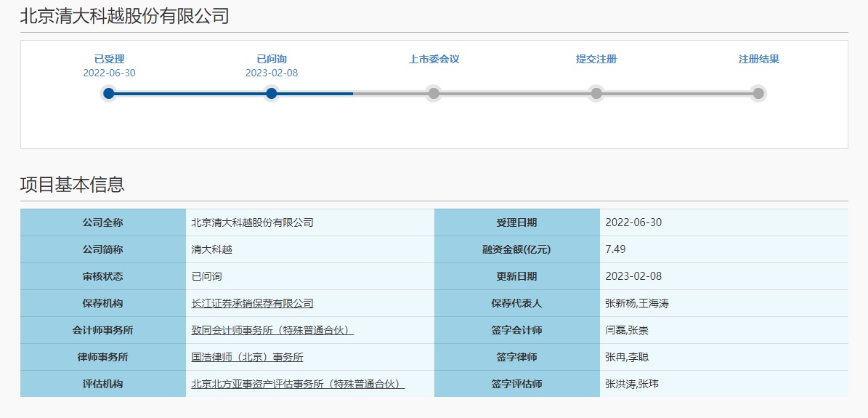The width and height of the screenshot is (868, 418).
Task: Visit the 国浩律师（北京）事务所 link
Action: point(247,357)
